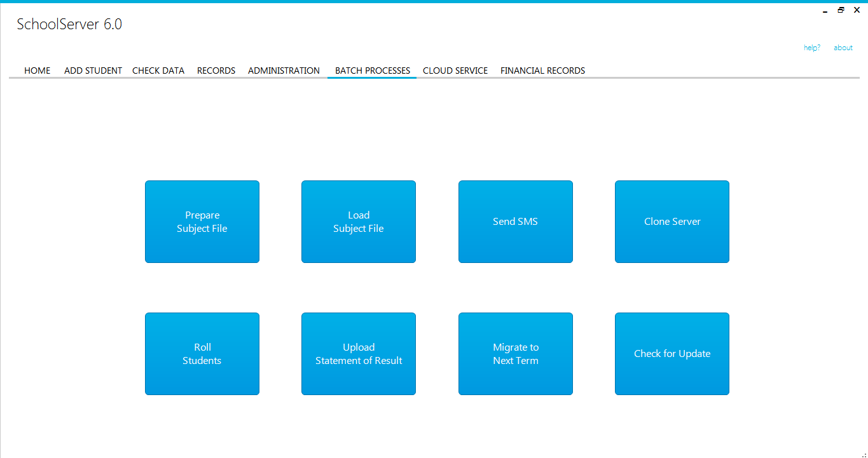
Task: Run Check for Update
Action: 672,354
